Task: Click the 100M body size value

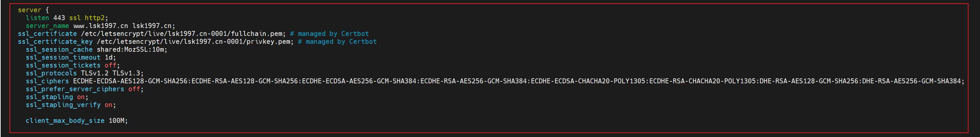Action: 117,121
